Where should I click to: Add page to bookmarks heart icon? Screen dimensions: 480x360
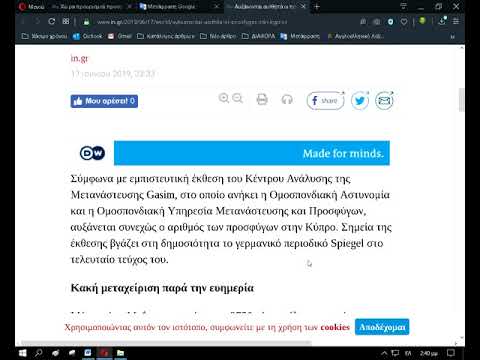pos(404,22)
